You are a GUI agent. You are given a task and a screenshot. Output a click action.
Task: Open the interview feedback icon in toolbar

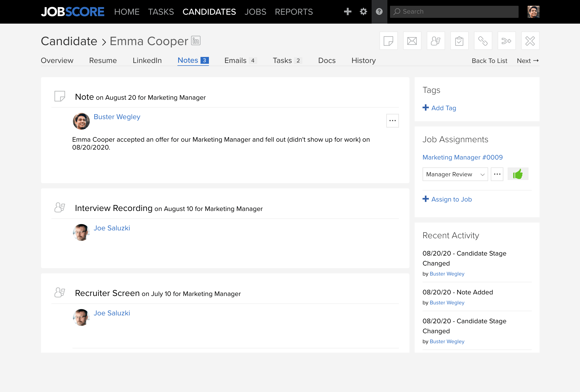pyautogui.click(x=436, y=41)
